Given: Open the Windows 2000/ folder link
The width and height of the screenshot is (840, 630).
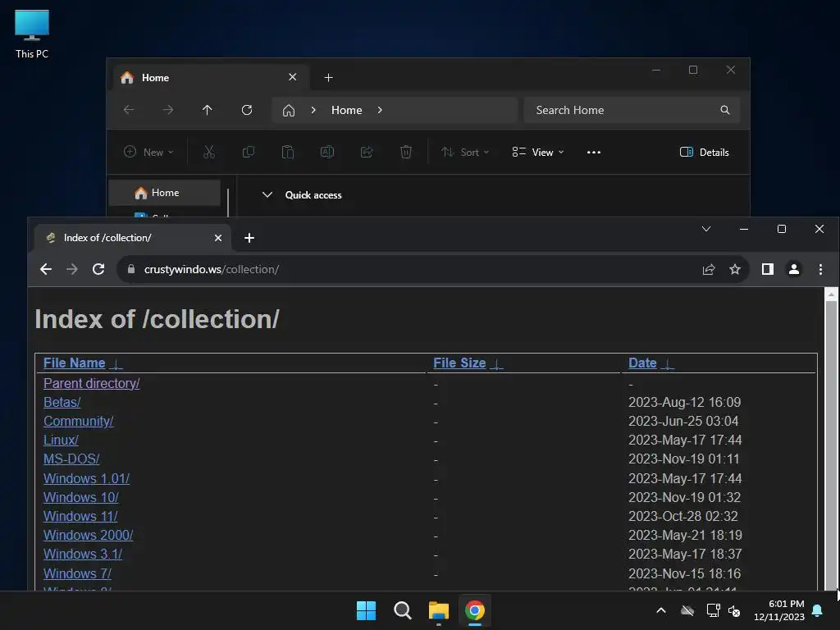Looking at the screenshot, I should (x=89, y=535).
